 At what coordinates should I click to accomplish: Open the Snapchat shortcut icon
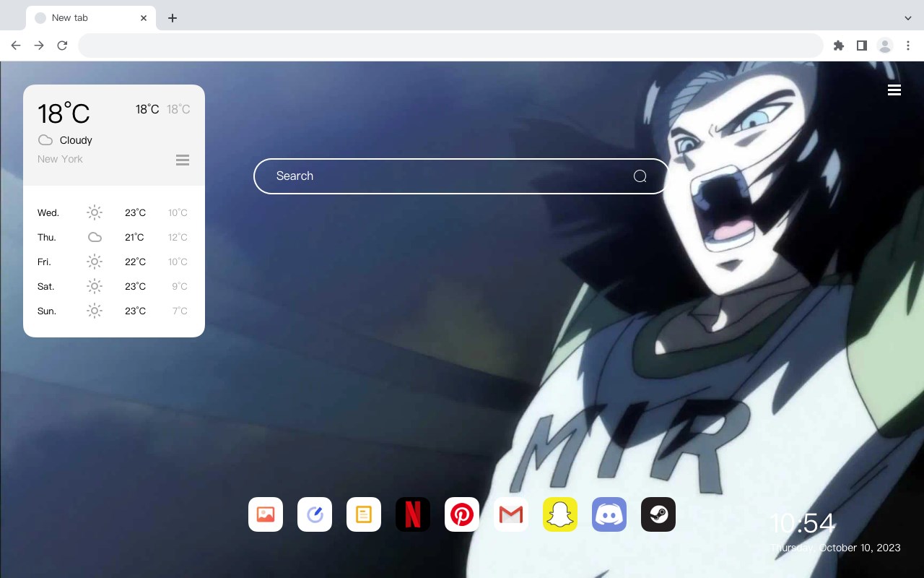[560, 514]
